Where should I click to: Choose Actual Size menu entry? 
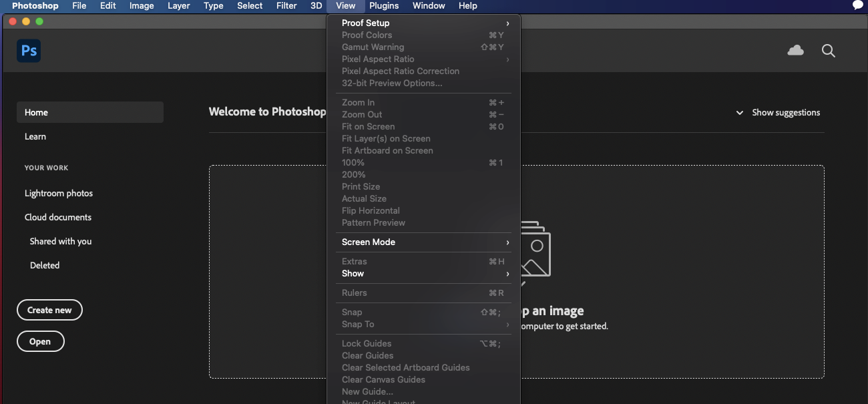423,198
